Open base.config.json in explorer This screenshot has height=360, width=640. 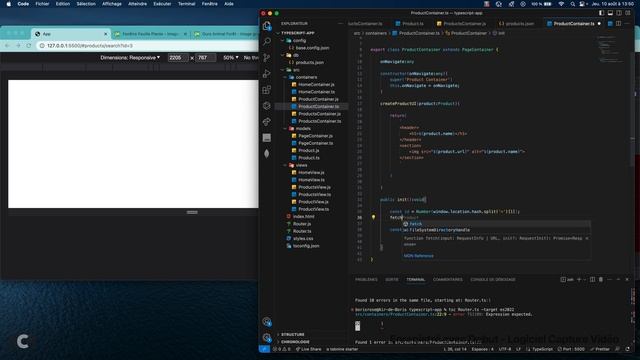[312, 48]
